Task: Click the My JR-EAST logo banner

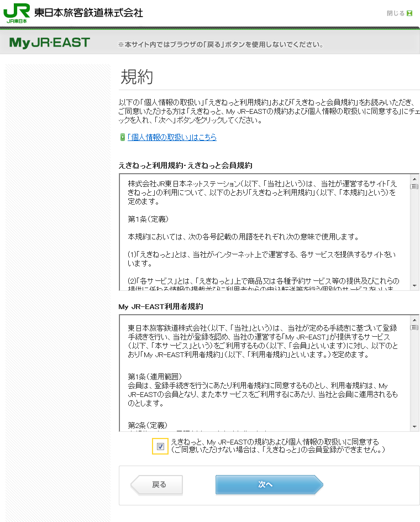Action: [50, 43]
